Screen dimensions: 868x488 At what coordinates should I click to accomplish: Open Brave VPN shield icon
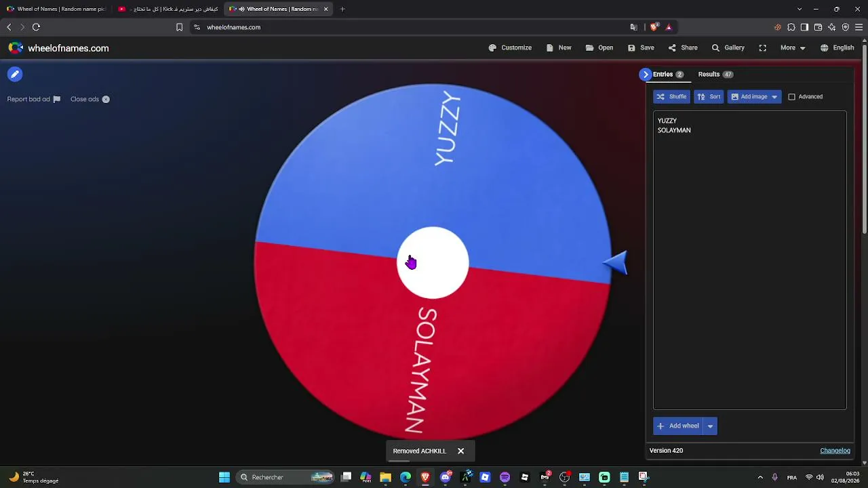click(x=845, y=27)
